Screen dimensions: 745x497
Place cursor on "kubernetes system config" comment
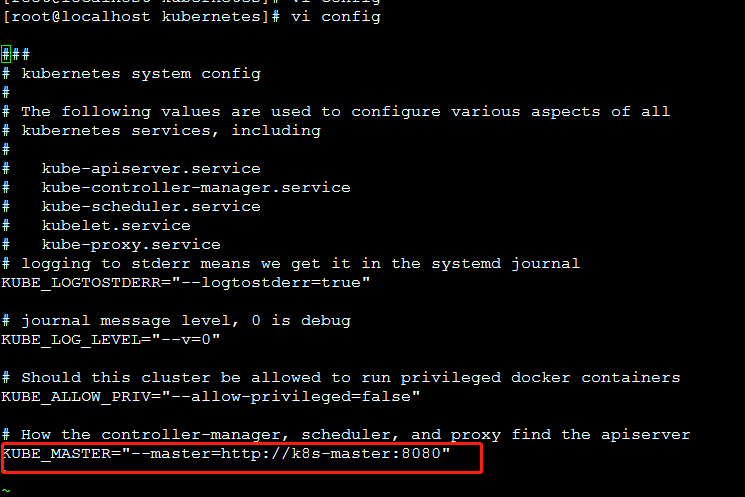pyautogui.click(x=140, y=73)
